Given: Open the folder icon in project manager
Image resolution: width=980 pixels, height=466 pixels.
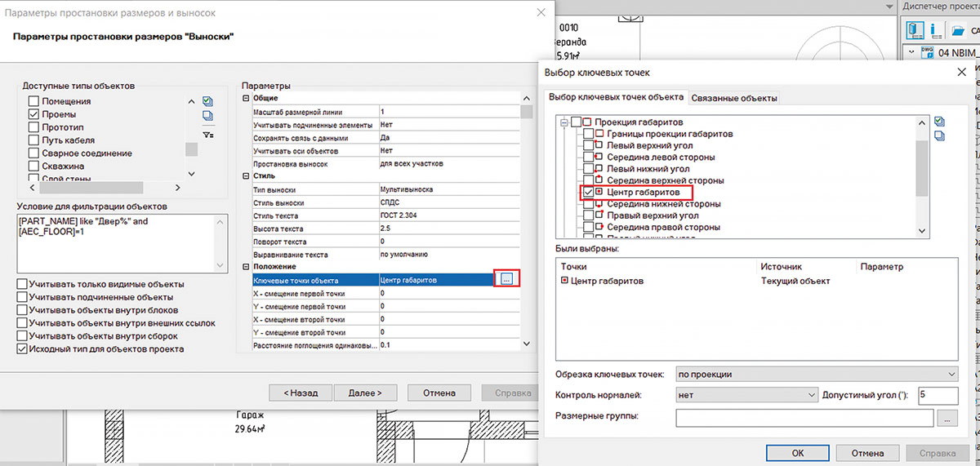Looking at the screenshot, I should tap(958, 30).
